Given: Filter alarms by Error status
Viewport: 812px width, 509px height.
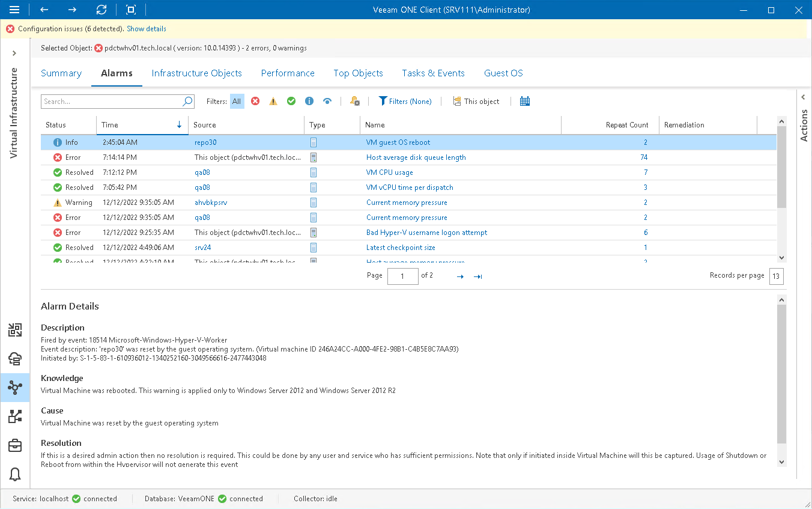Looking at the screenshot, I should [x=255, y=101].
